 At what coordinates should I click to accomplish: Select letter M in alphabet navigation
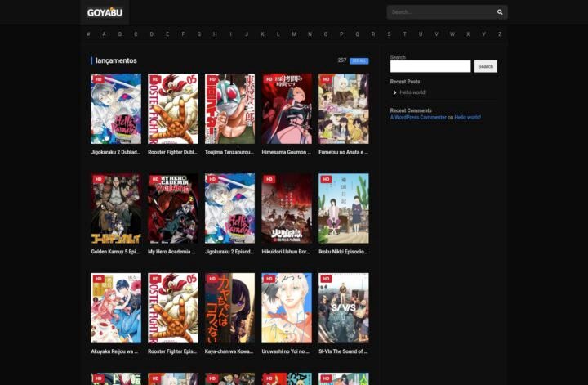tap(294, 34)
